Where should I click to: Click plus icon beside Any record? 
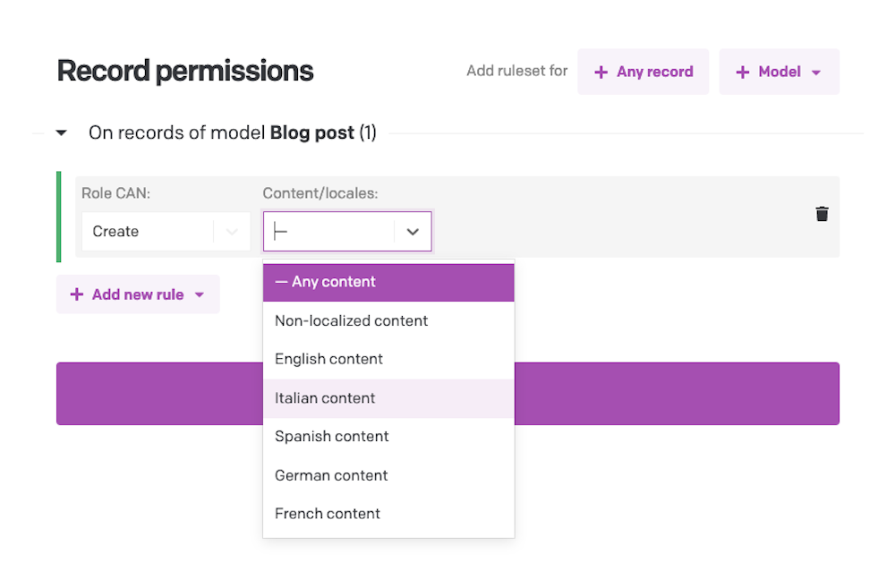click(x=601, y=72)
